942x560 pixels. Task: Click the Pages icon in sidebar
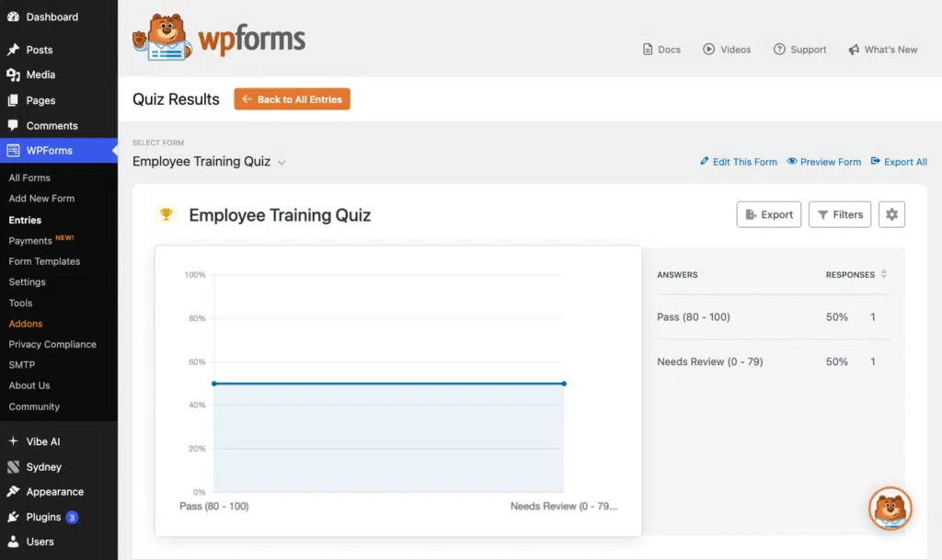coord(13,100)
